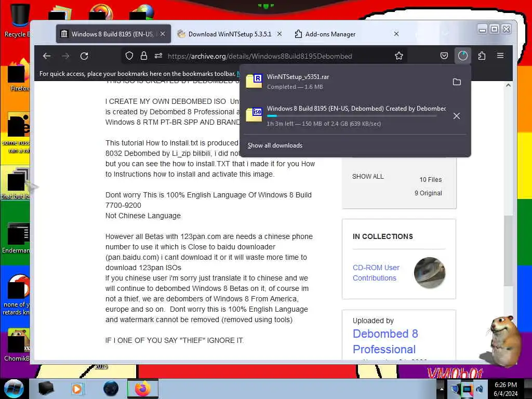Click the page scrollbar up arrow
532x399 pixels.
click(x=508, y=86)
